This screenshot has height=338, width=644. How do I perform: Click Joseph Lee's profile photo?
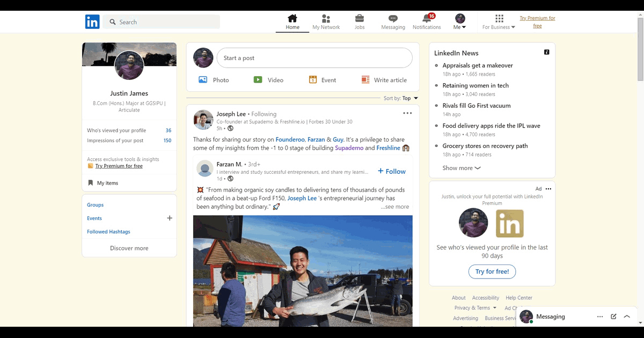(x=203, y=120)
